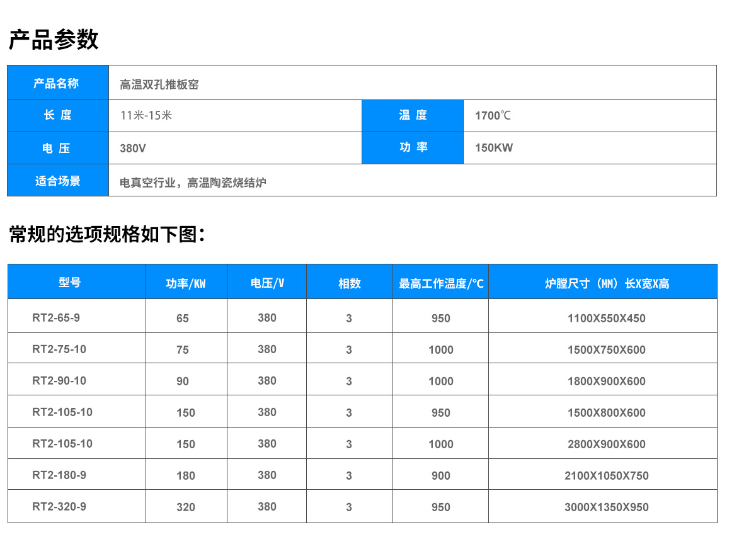Click the 适合场景 label cell
Viewport: 756px width, 537px height.
[57, 181]
